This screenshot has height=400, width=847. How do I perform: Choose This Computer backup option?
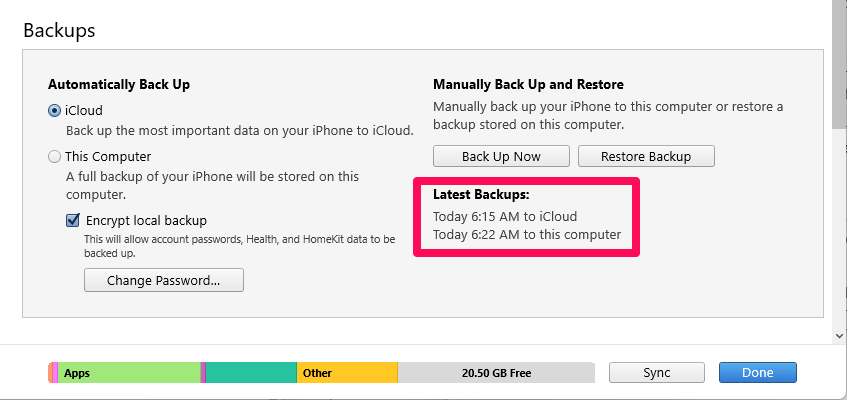tap(54, 157)
